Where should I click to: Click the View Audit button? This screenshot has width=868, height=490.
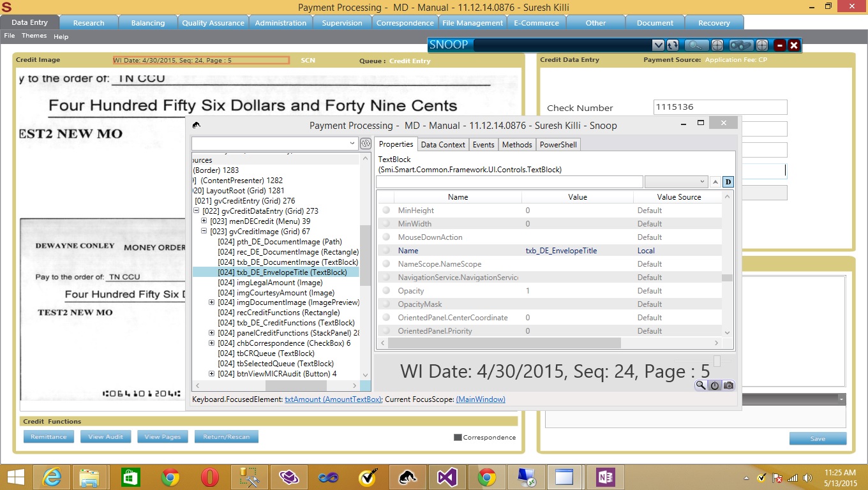[105, 437]
